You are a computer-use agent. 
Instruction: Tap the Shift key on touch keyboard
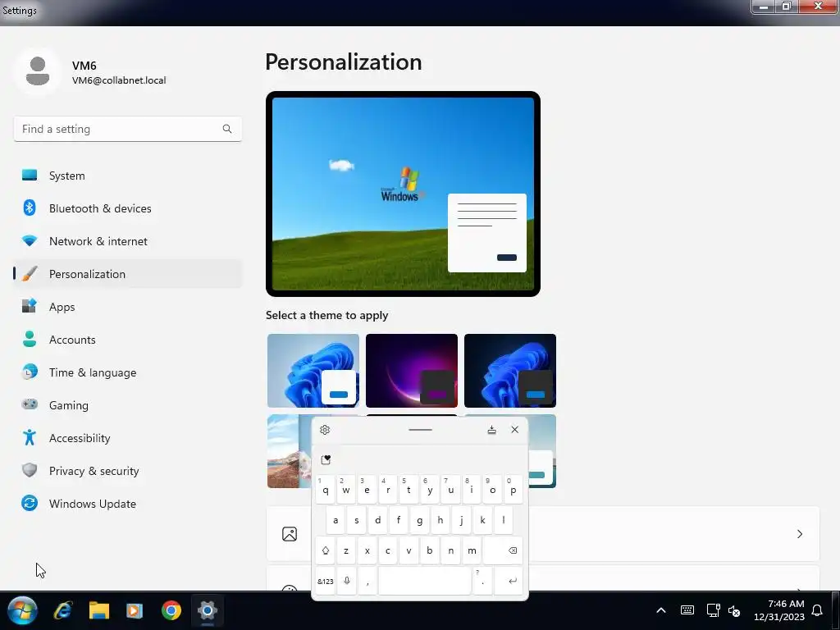point(325,550)
